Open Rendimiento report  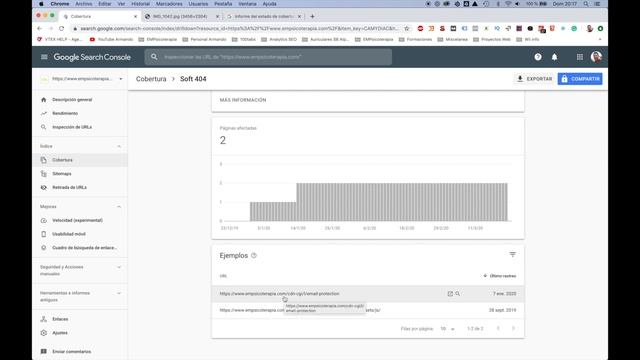(x=65, y=113)
